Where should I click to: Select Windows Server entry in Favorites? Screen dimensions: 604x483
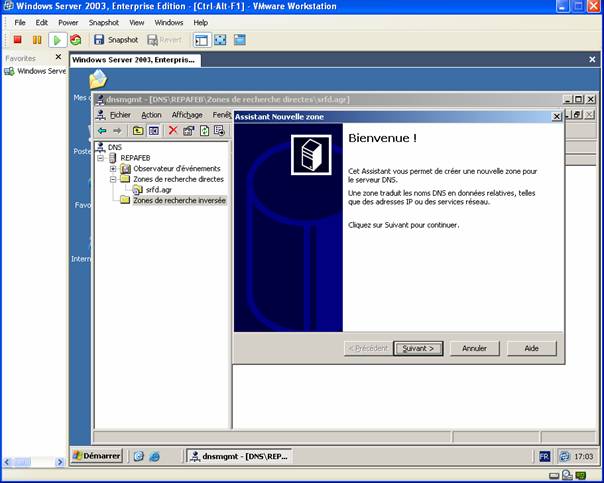coord(35,71)
